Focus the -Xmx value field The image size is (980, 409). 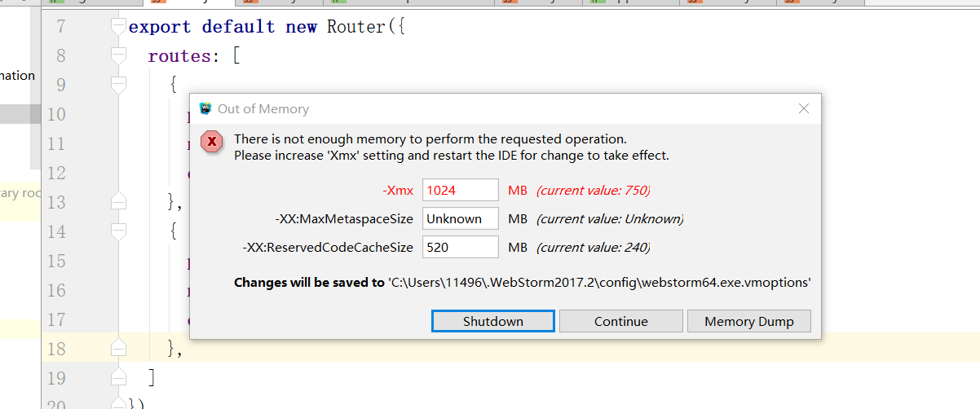coord(461,190)
